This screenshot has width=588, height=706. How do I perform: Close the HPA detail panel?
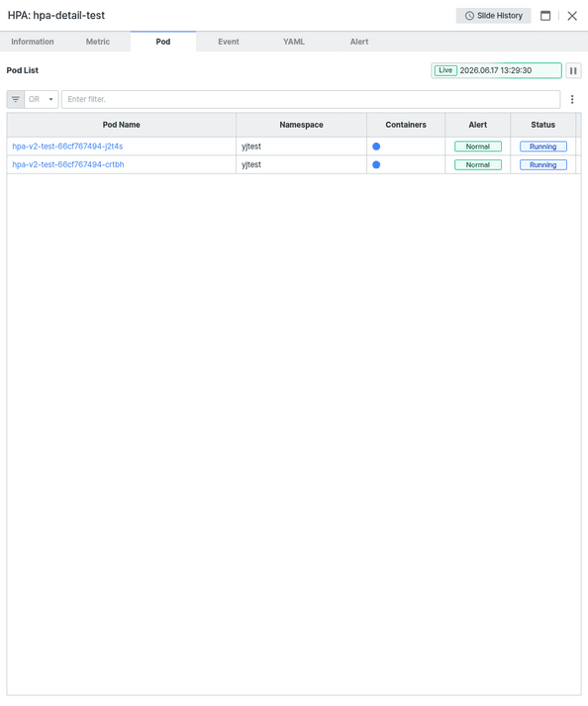572,16
